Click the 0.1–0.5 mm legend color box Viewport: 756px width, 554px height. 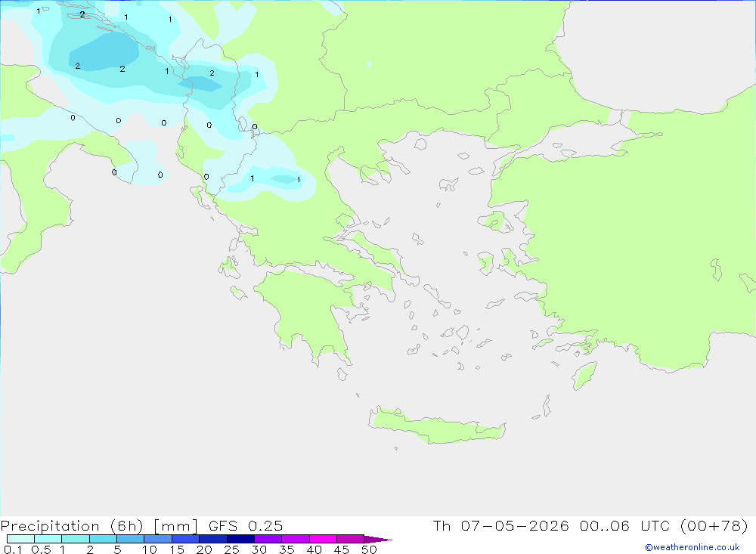coord(20,539)
